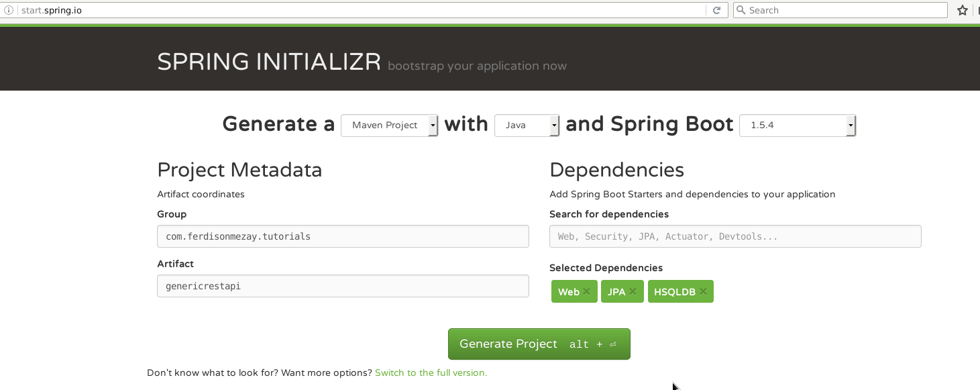Viewport: 980px width, 390px height.
Task: Click the start.spring.io address bar
Action: tap(362, 10)
